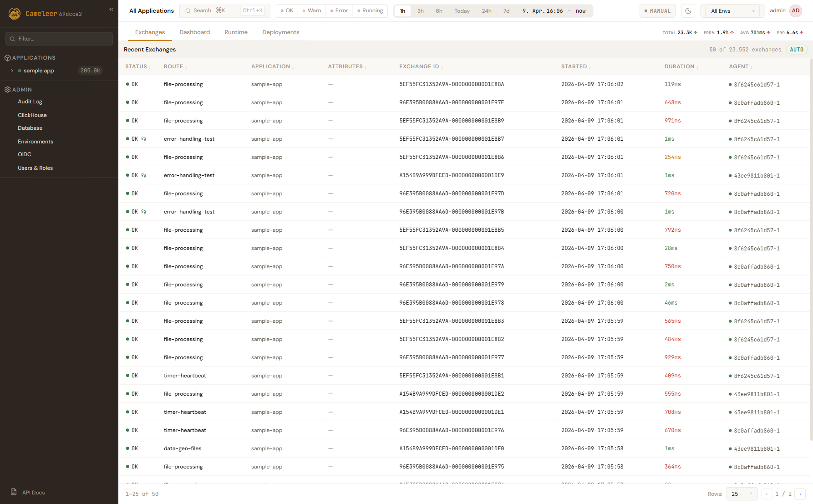Open the Audit Log admin page
The width and height of the screenshot is (813, 504).
30,102
